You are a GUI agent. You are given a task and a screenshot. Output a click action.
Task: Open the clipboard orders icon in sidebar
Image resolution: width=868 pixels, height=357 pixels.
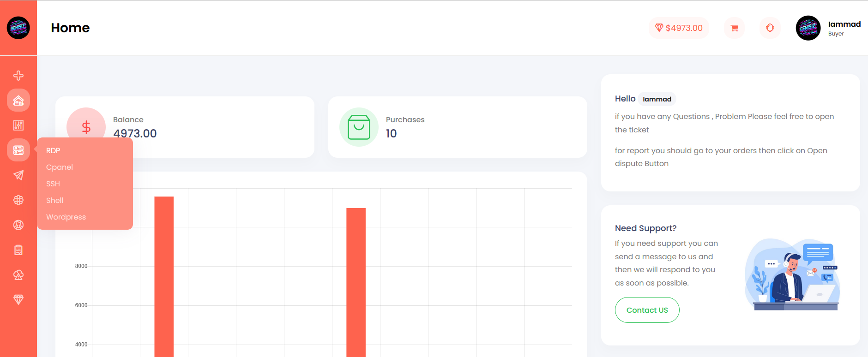[x=18, y=250]
